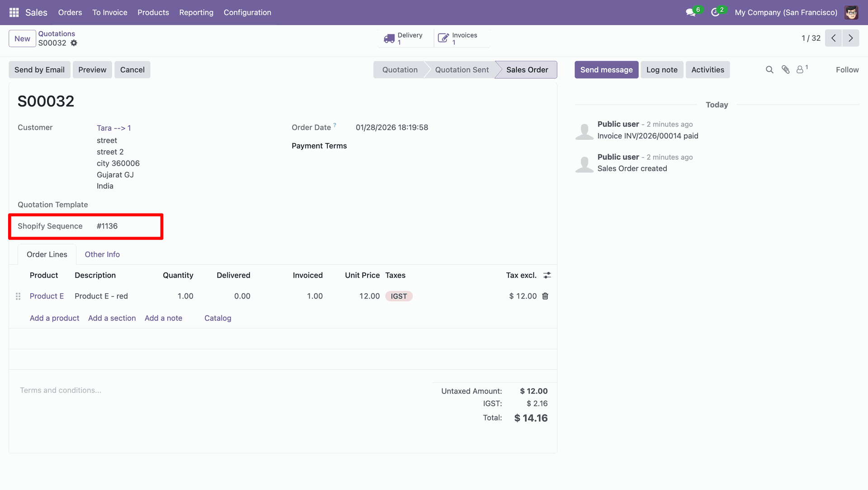Delete Product E line with trash icon
This screenshot has width=868, height=490.
point(545,296)
